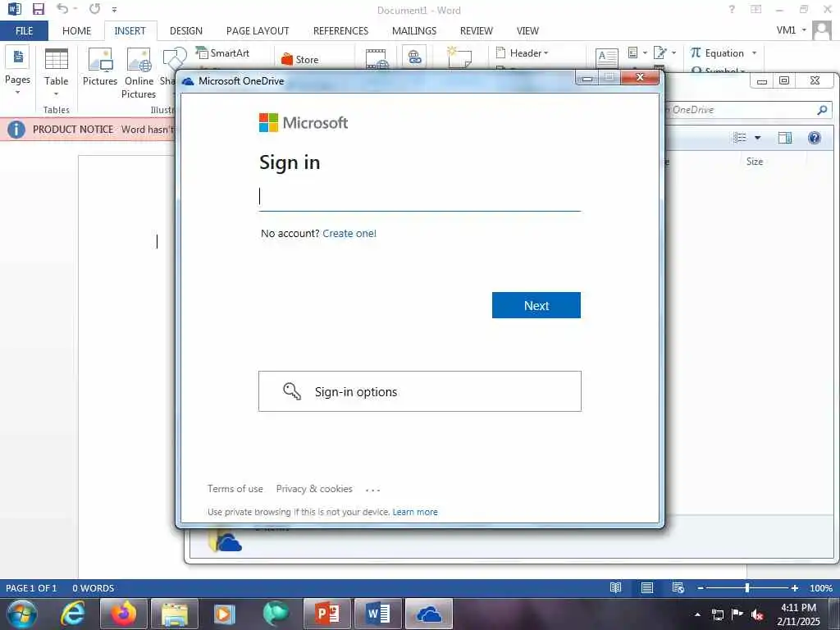This screenshot has width=840, height=630.
Task: Open the Signature Line dropdown
Action: tap(664, 52)
